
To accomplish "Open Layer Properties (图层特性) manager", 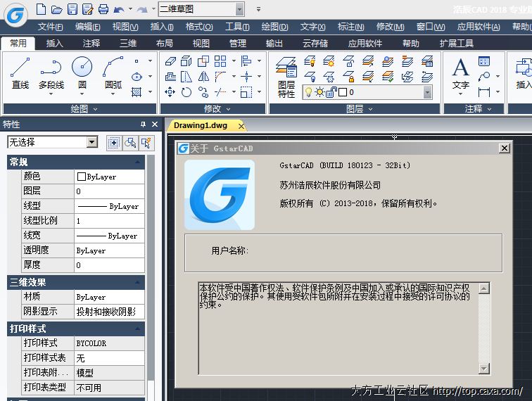I will [x=286, y=77].
